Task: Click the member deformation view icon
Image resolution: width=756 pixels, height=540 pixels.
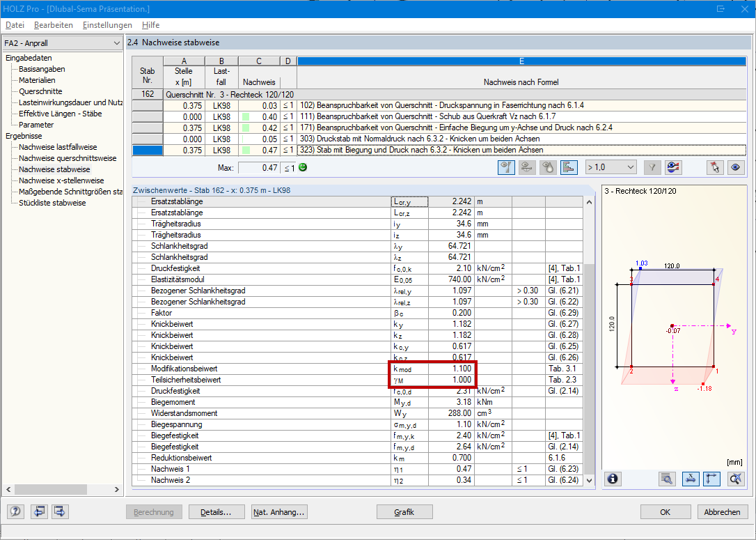Action: pos(527,167)
